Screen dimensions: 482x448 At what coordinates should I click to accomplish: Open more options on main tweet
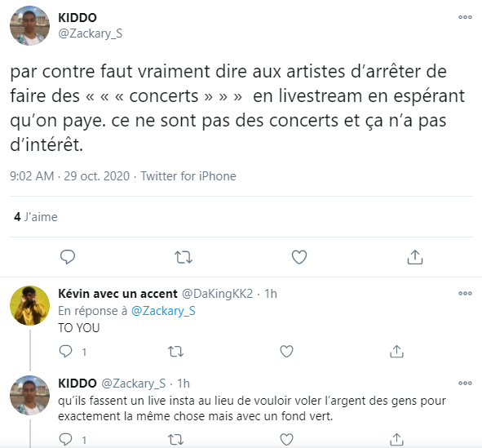click(x=465, y=17)
